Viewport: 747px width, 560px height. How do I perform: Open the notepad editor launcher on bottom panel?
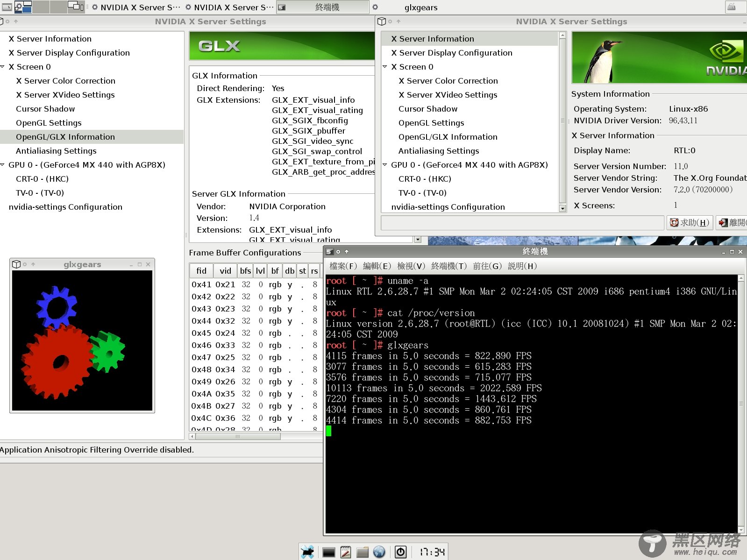346,552
